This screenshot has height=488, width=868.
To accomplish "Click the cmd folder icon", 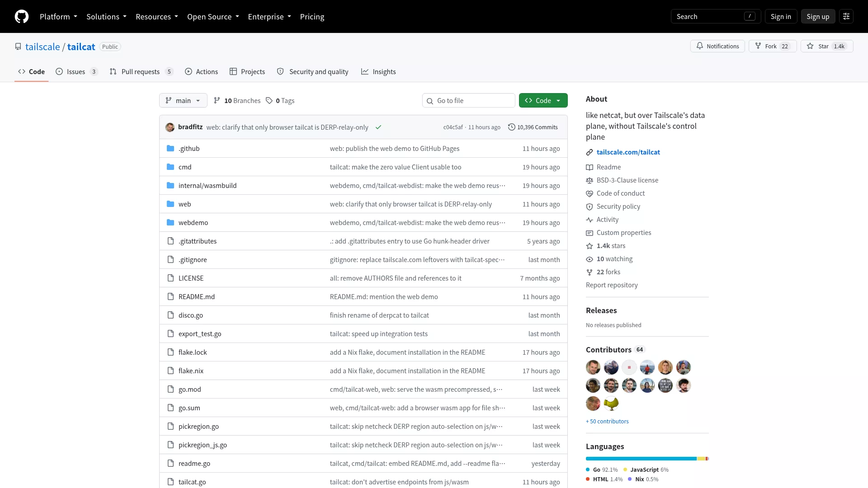I will click(x=170, y=167).
